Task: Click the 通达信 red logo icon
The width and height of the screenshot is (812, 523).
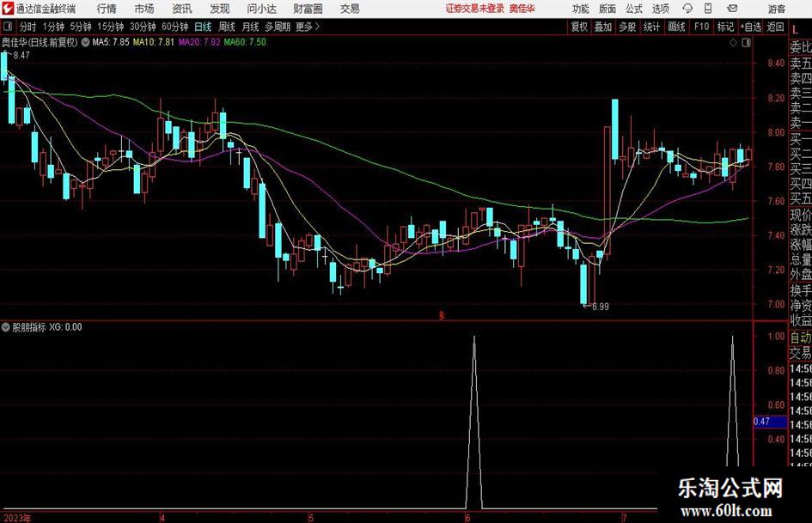Action: (8, 9)
